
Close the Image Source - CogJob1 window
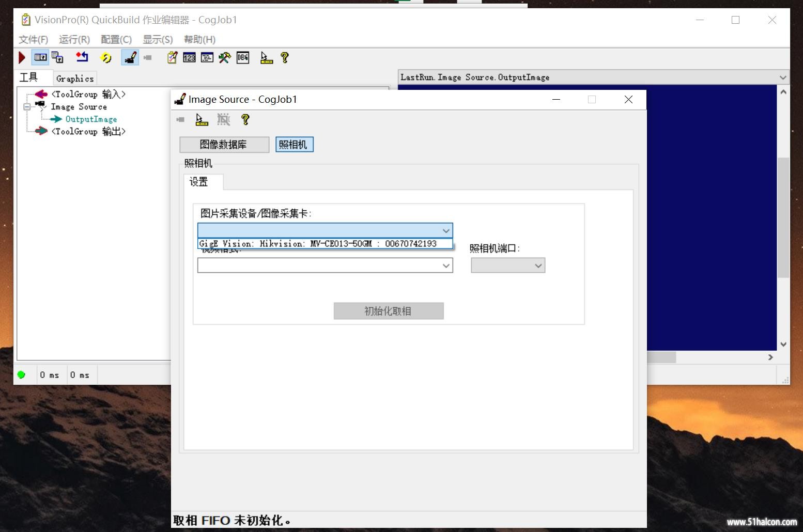(628, 100)
